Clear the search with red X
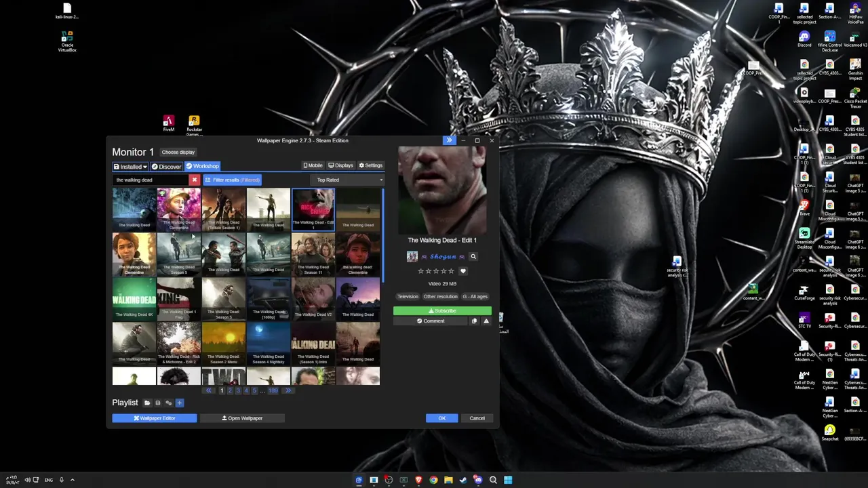Screen dimensions: 868x488 click(195, 180)
